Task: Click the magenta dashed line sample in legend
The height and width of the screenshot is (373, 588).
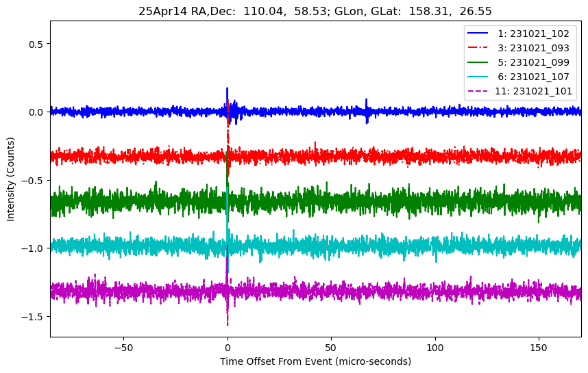Action: tap(478, 91)
